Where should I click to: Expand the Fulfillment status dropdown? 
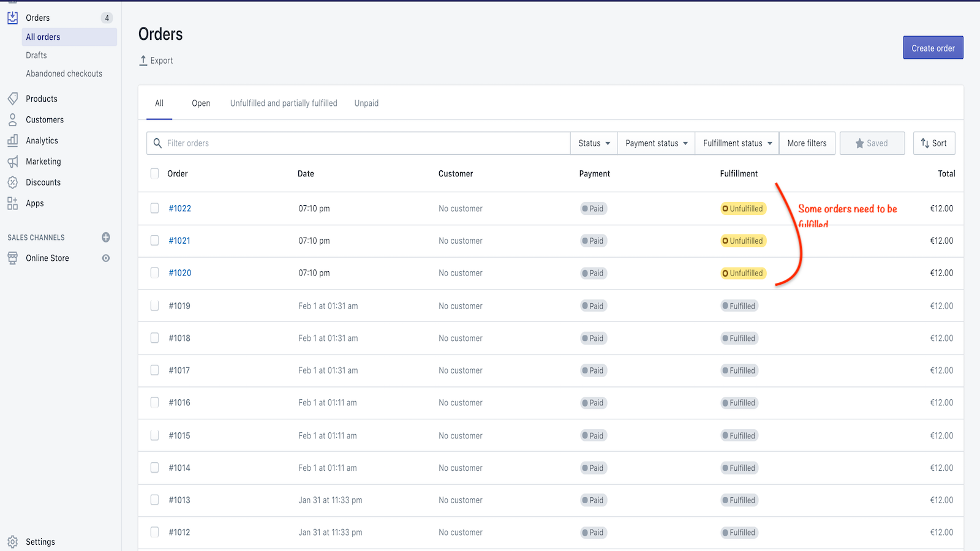pos(737,143)
